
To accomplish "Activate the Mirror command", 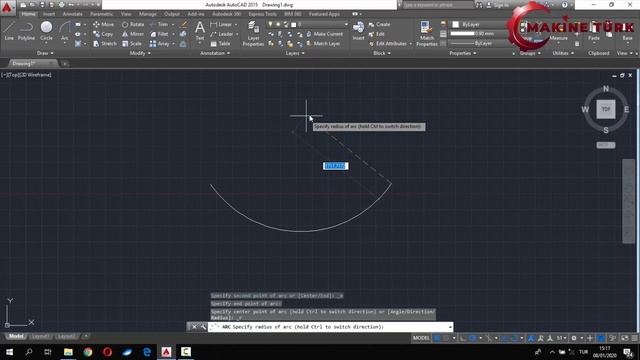I will [133, 34].
